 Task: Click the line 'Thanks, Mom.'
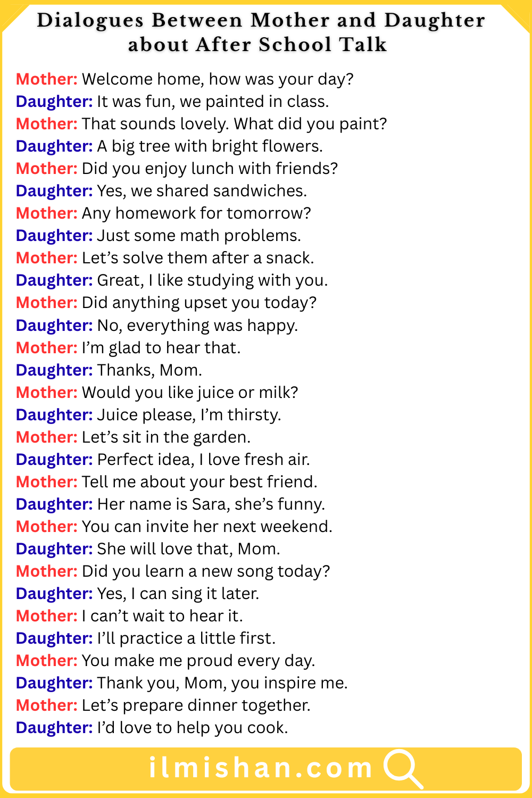click(149, 370)
